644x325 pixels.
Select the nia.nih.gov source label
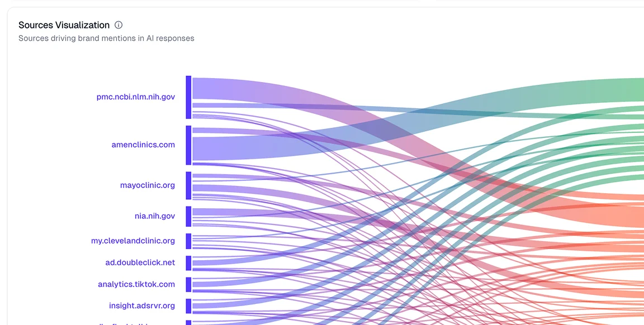pos(154,216)
